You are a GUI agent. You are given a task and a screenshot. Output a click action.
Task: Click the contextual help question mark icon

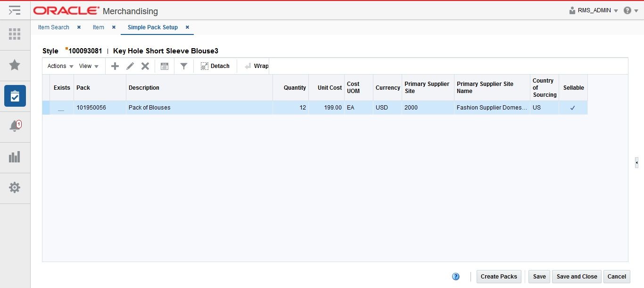tap(455, 276)
